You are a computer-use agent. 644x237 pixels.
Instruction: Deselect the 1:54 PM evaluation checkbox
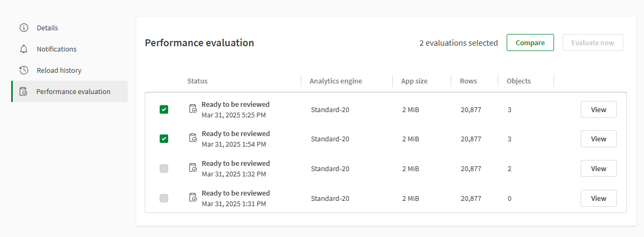(164, 139)
